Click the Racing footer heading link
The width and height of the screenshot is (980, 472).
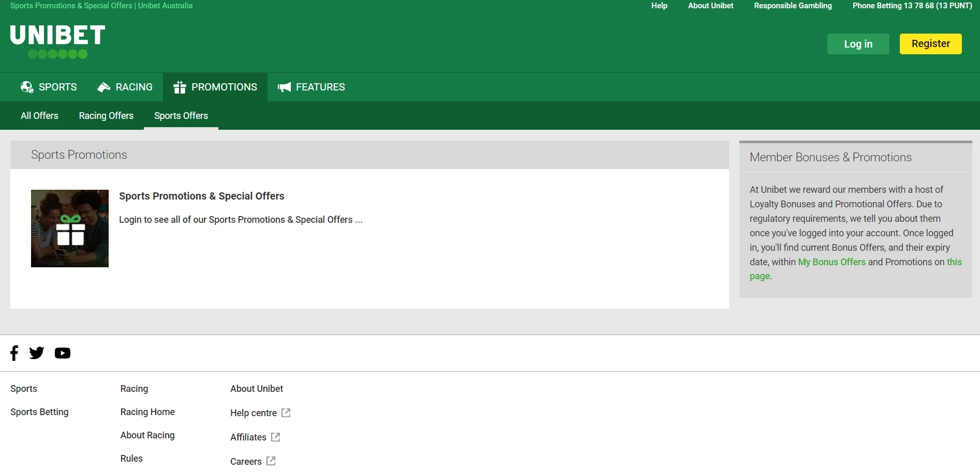134,389
